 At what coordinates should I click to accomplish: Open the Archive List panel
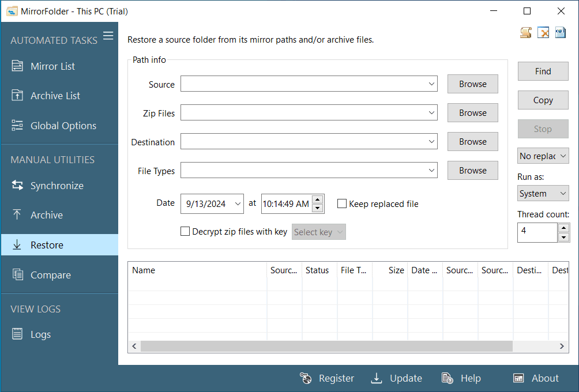click(x=59, y=96)
